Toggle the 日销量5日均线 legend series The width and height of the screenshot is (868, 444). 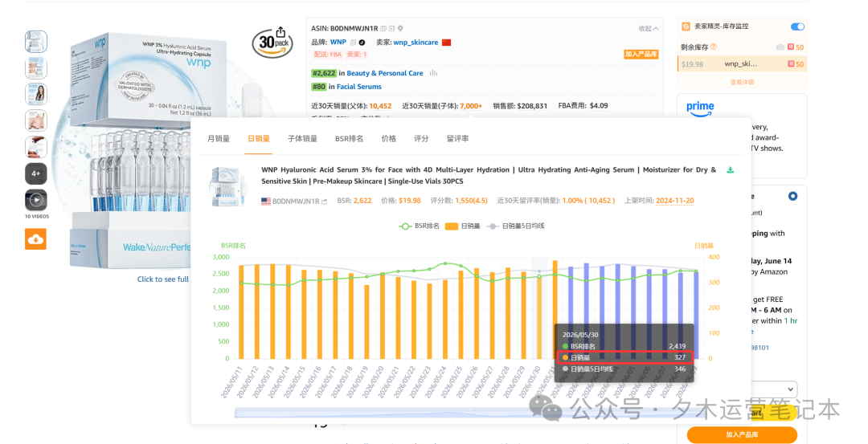pyautogui.click(x=515, y=226)
